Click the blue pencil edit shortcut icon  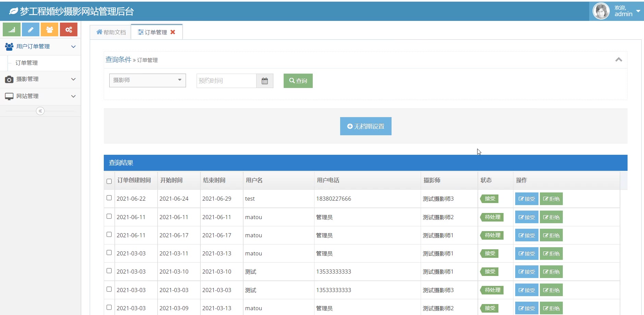pyautogui.click(x=30, y=30)
